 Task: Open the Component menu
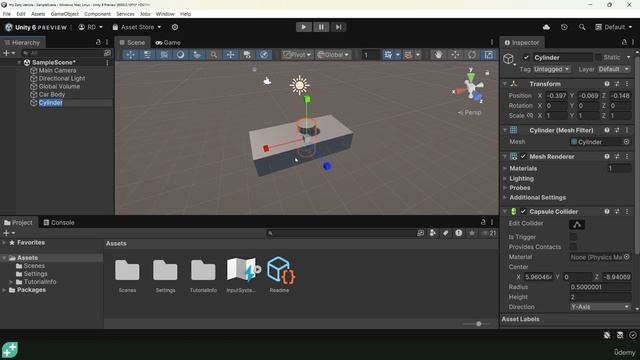pos(98,14)
